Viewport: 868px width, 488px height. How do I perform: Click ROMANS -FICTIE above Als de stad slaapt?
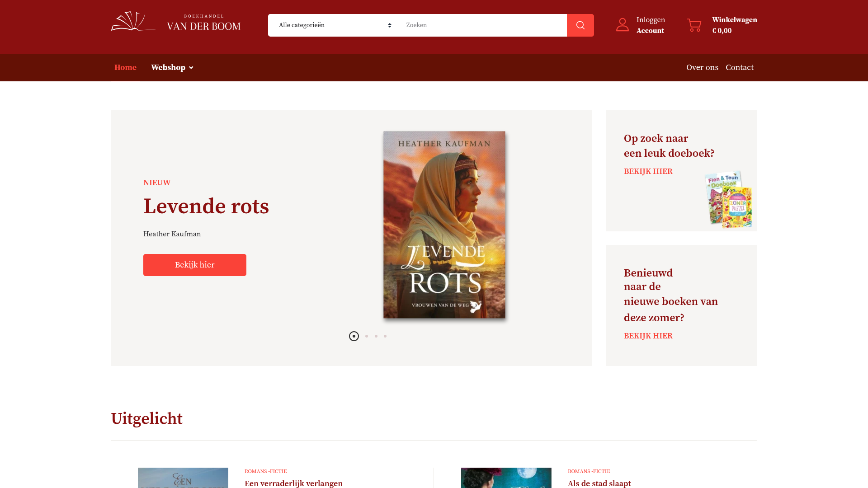click(589, 471)
